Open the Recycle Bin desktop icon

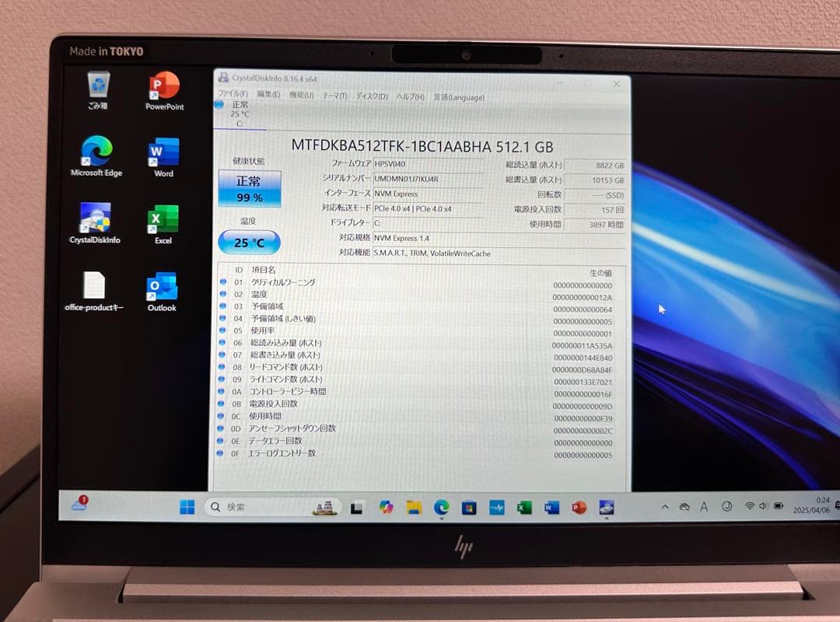[99, 90]
